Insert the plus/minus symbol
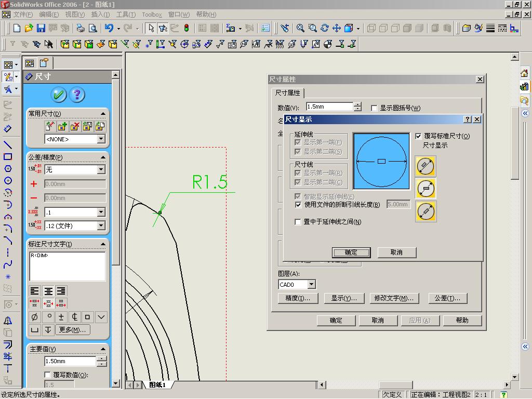This screenshot has width=532, height=399. pyautogui.click(x=61, y=317)
